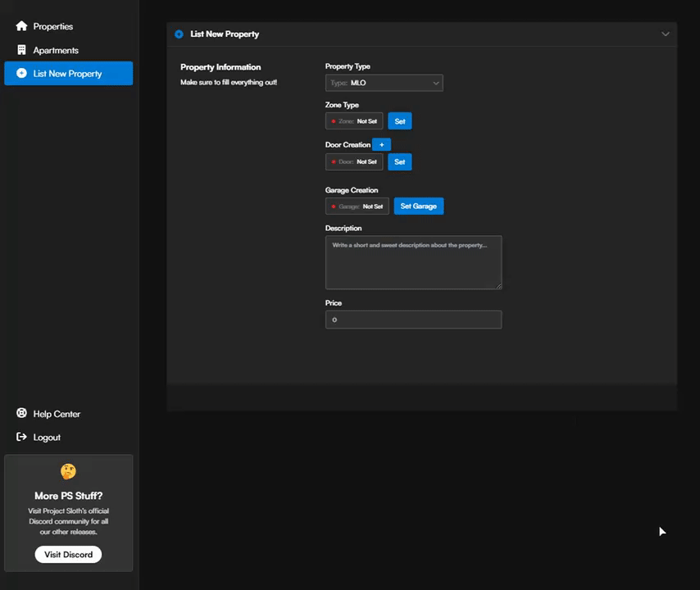Screen dimensions: 700x590
Task: Select the Apartments building icon in the sidebar
Action: [x=21, y=50]
